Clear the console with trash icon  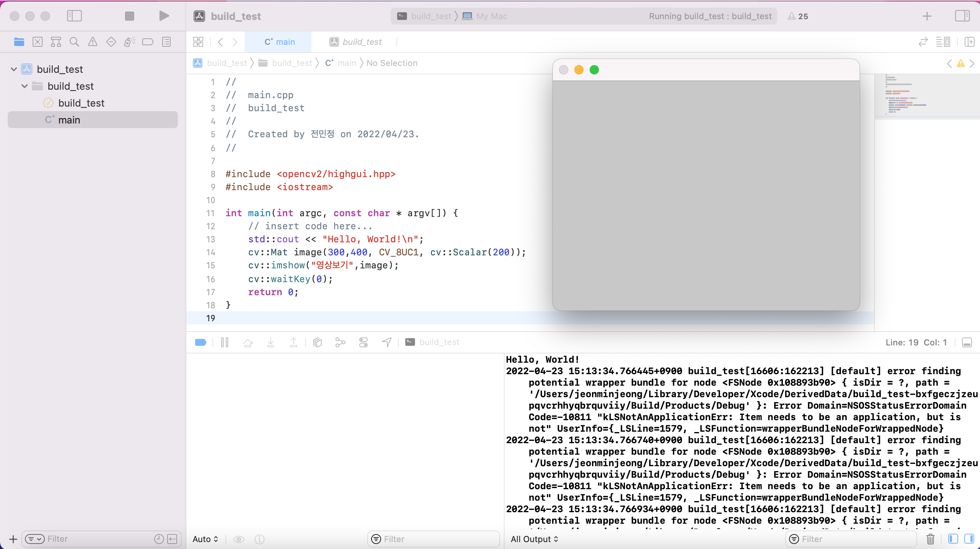click(x=931, y=539)
